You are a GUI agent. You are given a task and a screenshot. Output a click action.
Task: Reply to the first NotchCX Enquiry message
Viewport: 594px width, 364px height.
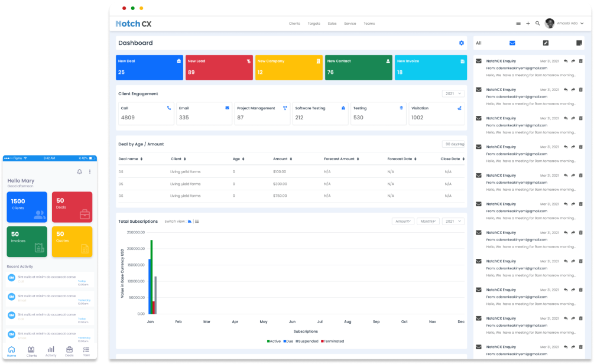(565, 61)
